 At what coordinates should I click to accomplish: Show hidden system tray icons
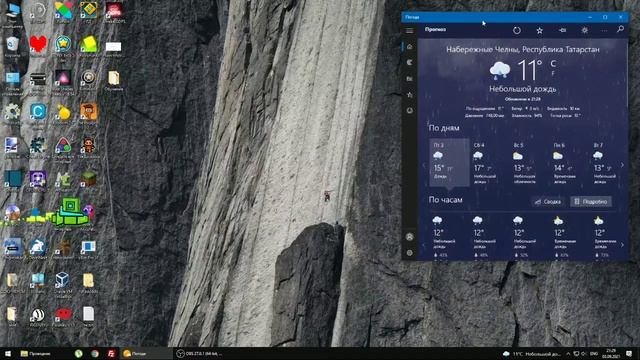tap(568, 353)
